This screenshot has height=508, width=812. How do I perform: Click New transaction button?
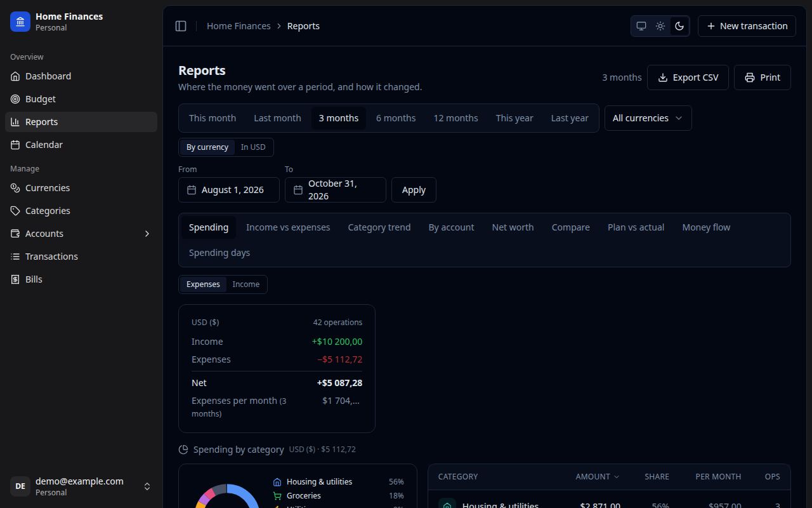(x=747, y=26)
